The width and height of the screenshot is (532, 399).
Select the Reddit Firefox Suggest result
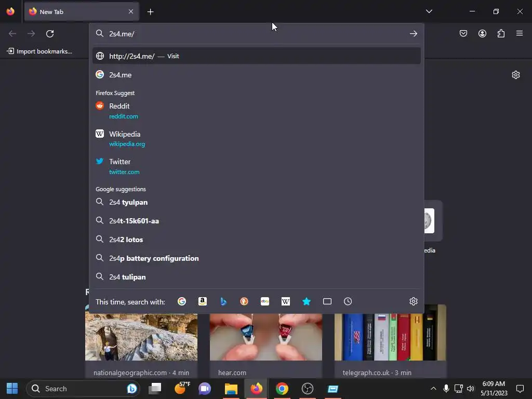pos(257,111)
